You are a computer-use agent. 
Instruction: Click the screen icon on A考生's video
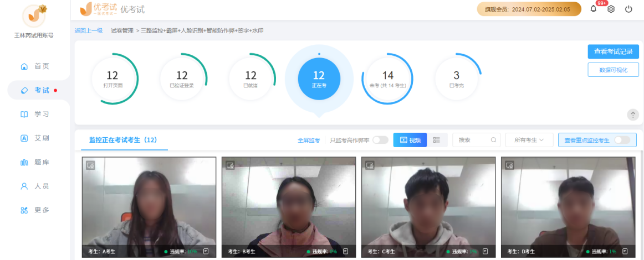pos(90,165)
